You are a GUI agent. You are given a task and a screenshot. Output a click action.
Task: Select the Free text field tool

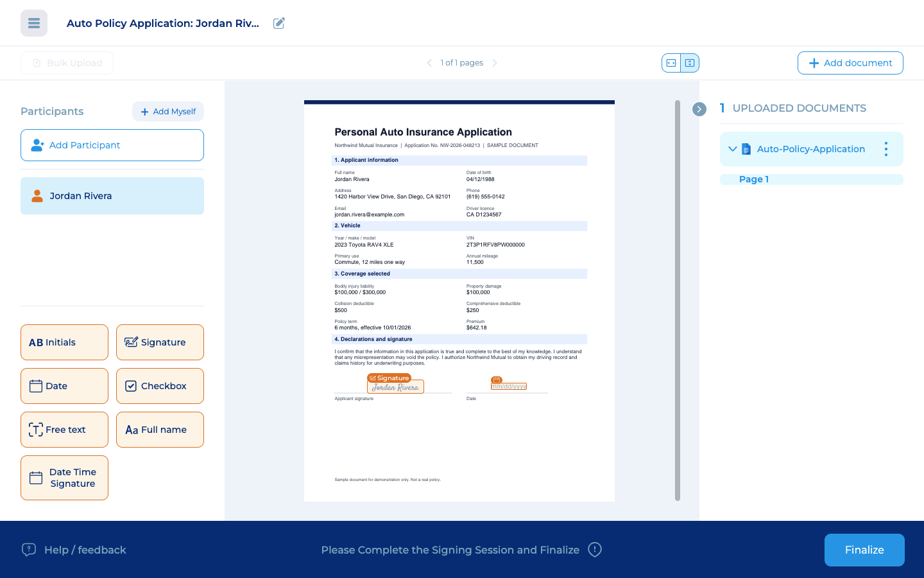coord(64,430)
